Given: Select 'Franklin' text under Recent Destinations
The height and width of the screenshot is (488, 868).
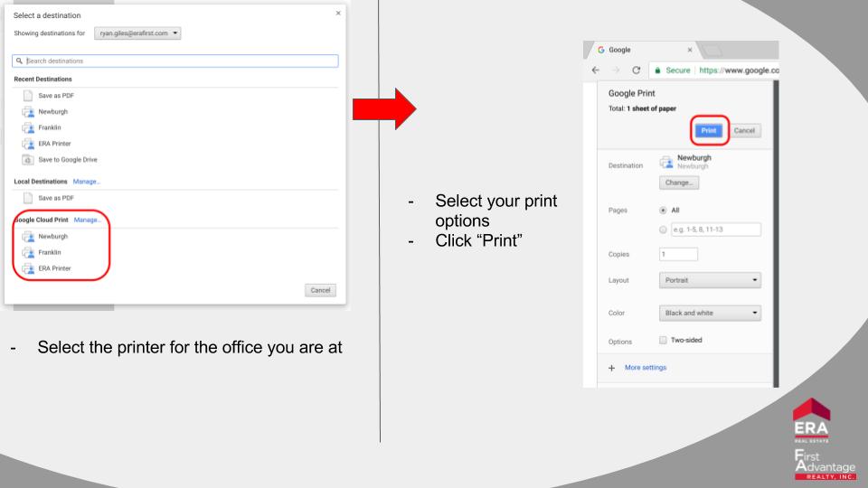Looking at the screenshot, I should coord(50,127).
